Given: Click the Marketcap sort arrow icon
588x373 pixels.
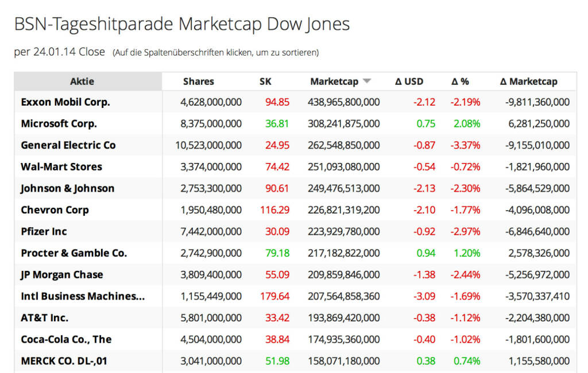Looking at the screenshot, I should pos(367,81).
